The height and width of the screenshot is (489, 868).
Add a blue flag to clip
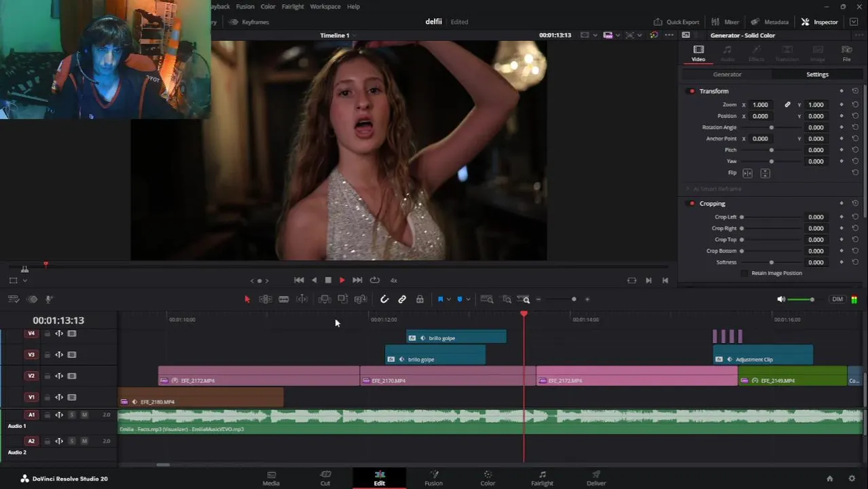click(x=440, y=300)
